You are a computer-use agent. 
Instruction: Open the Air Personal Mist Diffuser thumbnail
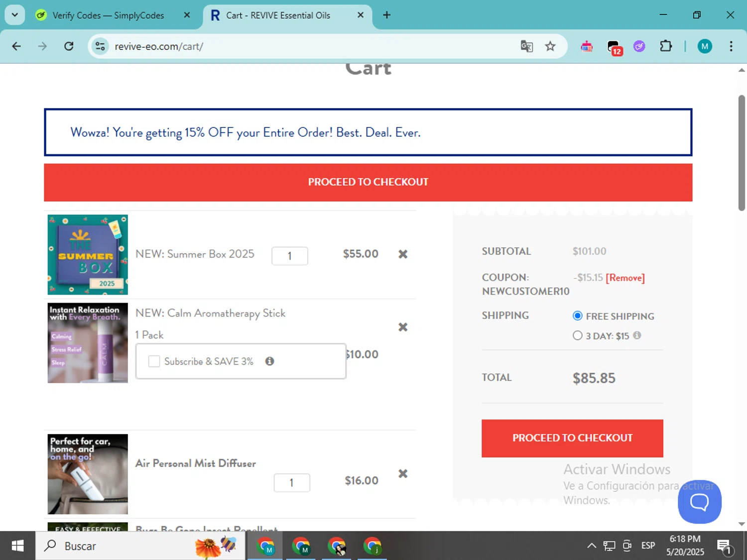88,474
